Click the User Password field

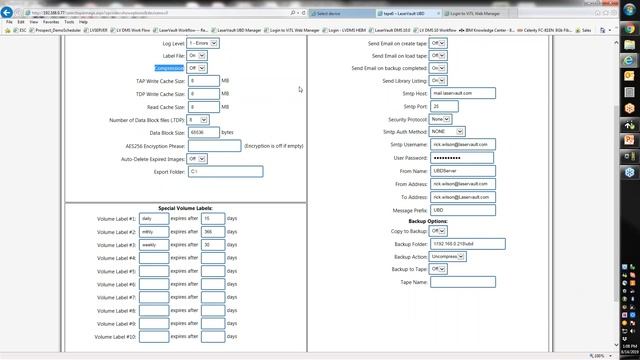click(462, 158)
